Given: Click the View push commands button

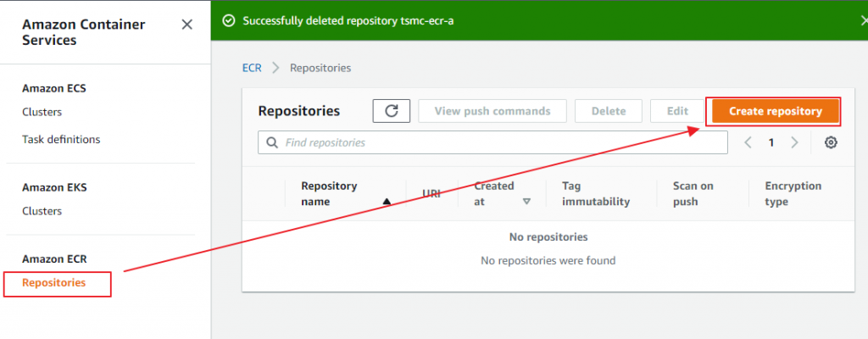Looking at the screenshot, I should (492, 111).
